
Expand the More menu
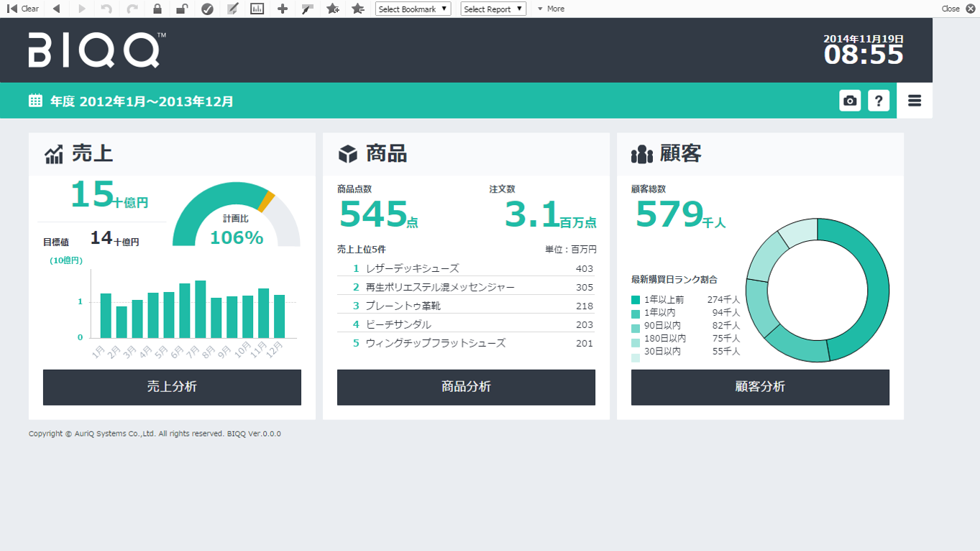551,9
